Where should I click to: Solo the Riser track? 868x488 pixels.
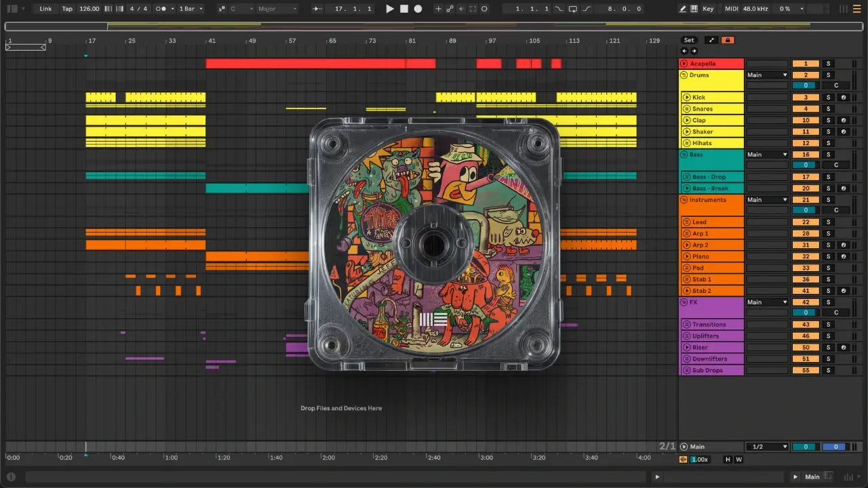827,348
